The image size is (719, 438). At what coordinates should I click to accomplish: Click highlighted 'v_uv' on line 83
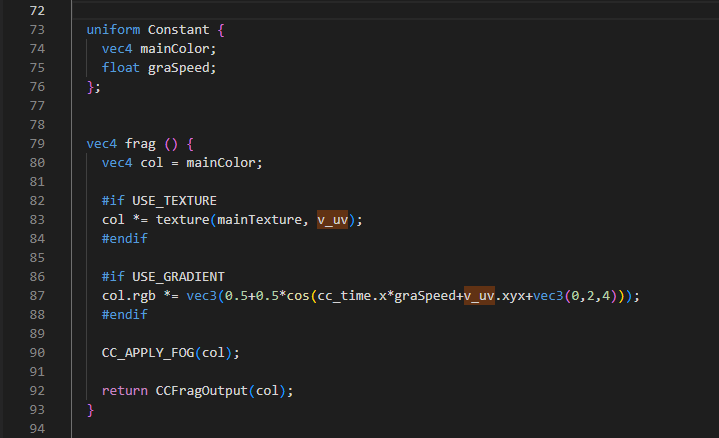[x=332, y=220]
